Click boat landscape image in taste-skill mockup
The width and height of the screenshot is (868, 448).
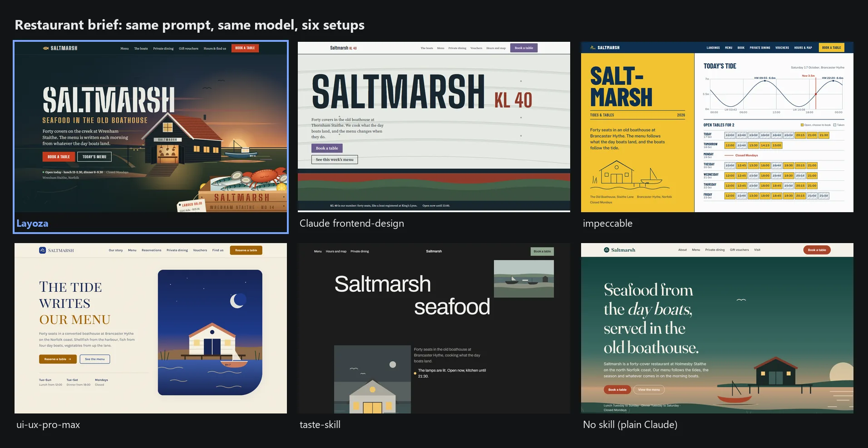[x=524, y=279]
